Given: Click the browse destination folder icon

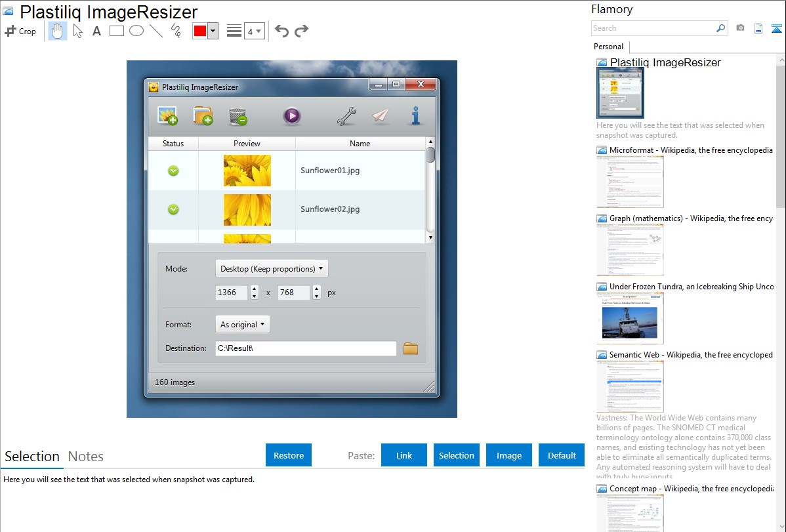Looking at the screenshot, I should pos(411,348).
